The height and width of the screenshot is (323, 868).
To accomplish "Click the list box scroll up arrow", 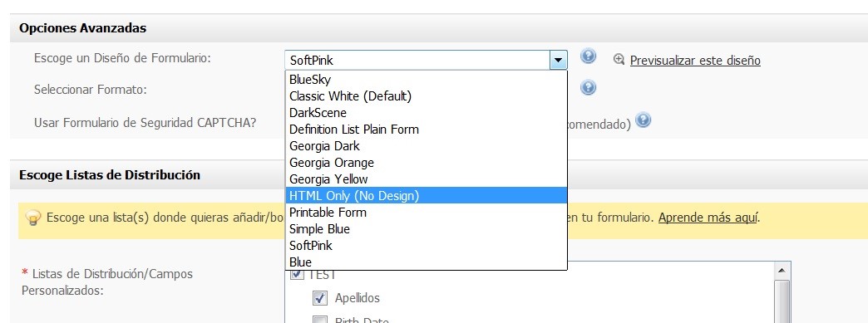I will (782, 270).
